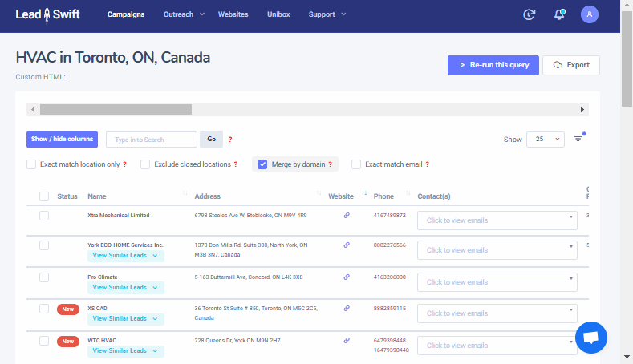Click phone number 4167489872

pyautogui.click(x=390, y=216)
